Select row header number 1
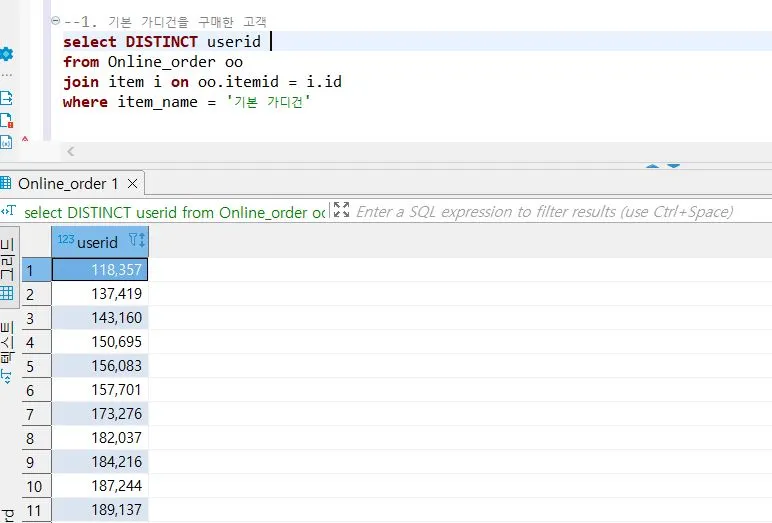 [x=37, y=270]
